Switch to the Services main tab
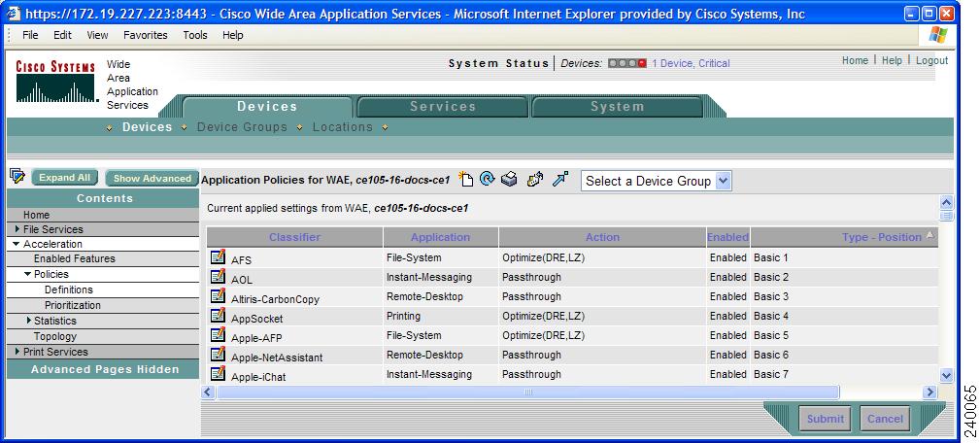 point(443,107)
